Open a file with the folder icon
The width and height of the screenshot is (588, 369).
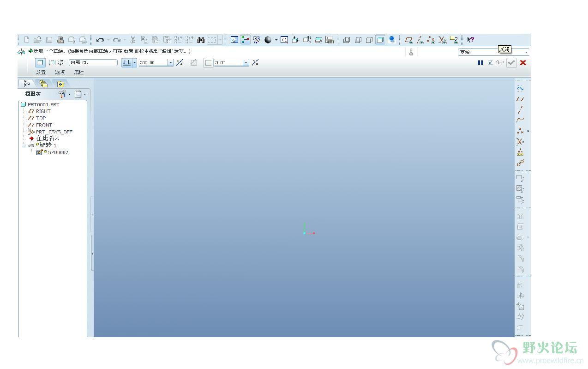[37, 40]
